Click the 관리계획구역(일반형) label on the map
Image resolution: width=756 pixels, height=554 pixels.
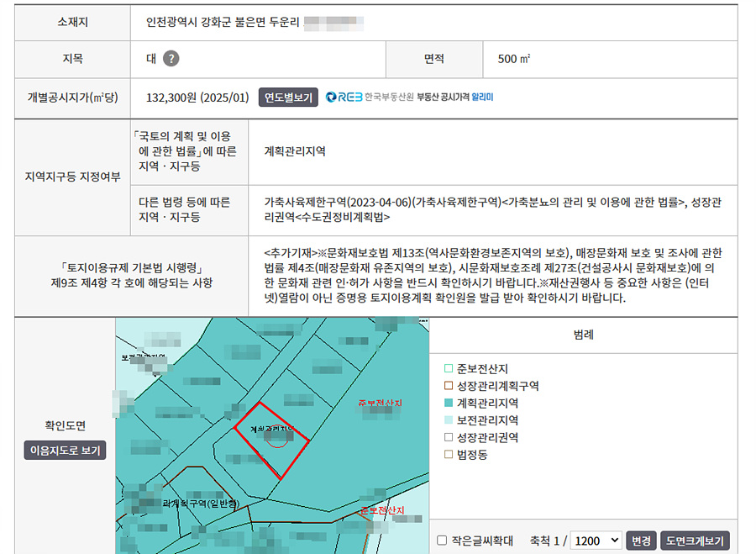(200, 504)
